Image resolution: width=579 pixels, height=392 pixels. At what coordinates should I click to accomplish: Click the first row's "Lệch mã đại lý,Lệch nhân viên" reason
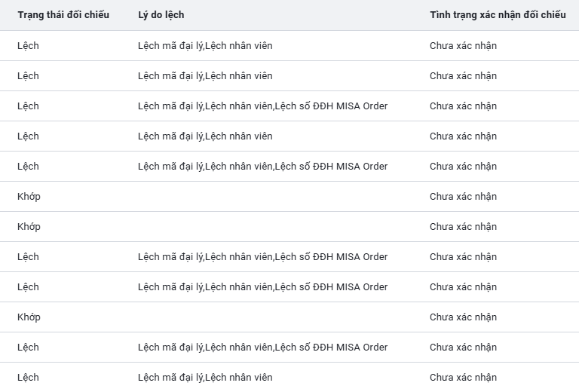[x=205, y=45]
